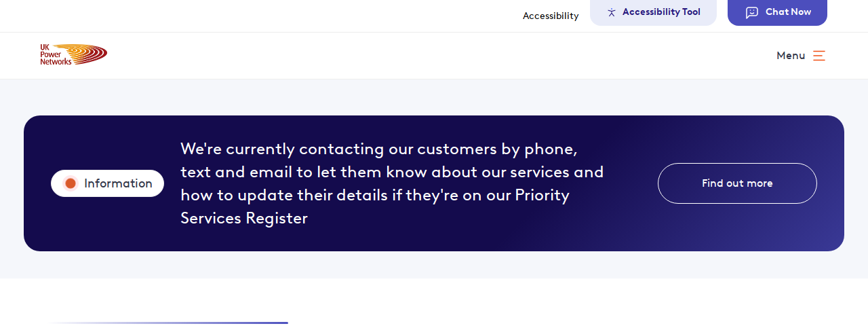The height and width of the screenshot is (326, 868).
Task: Click the smiley chat bubble icon
Action: tap(752, 12)
